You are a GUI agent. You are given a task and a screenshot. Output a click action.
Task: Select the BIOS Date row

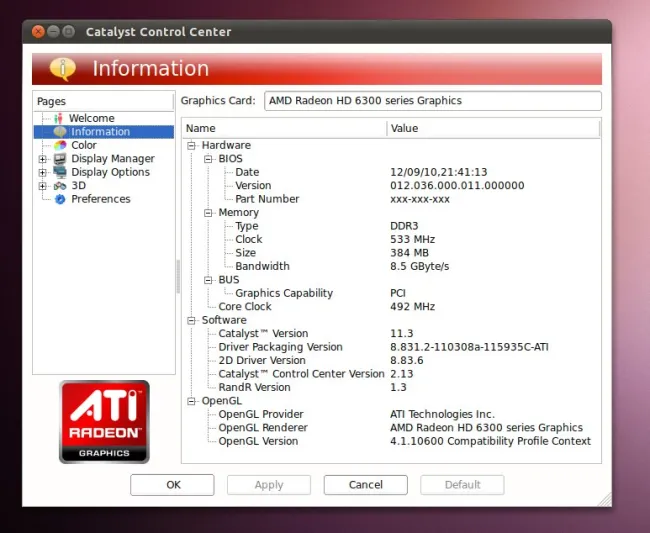pyautogui.click(x=391, y=172)
